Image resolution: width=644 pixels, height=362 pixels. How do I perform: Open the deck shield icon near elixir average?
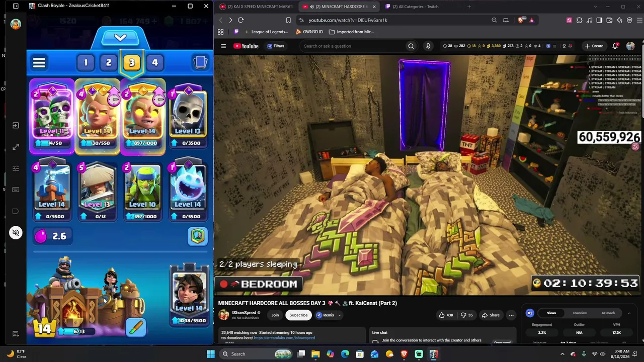click(x=198, y=236)
